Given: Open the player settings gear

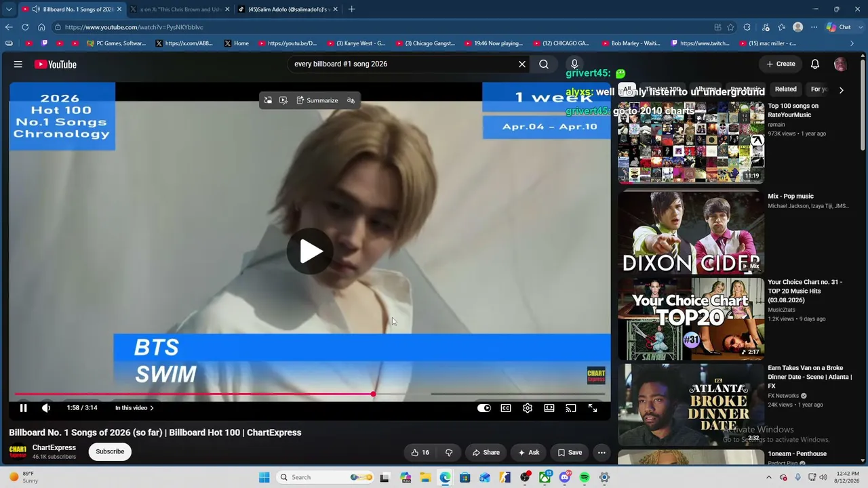Looking at the screenshot, I should tap(528, 408).
